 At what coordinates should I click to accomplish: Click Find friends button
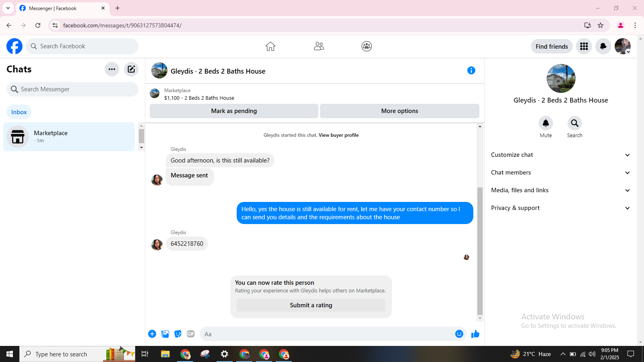552,46
